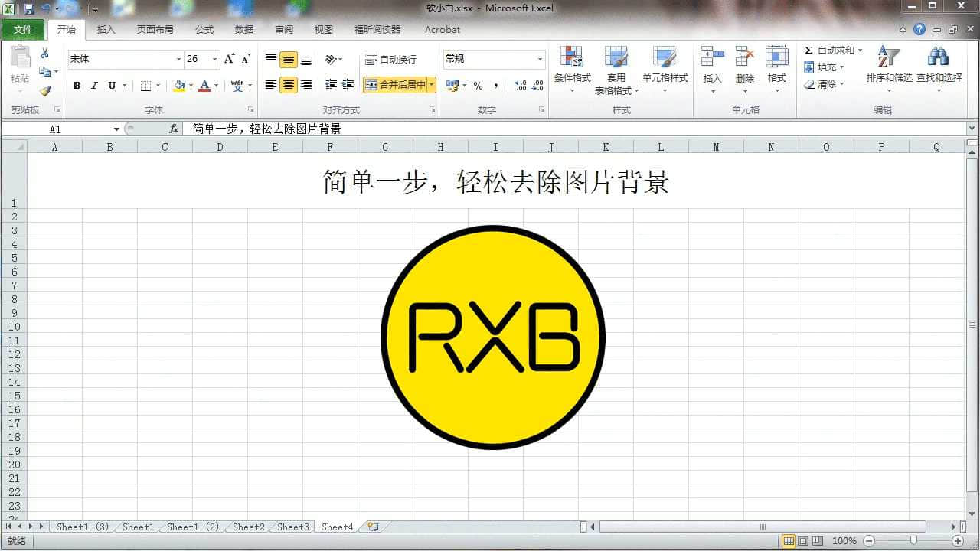
Task: Click the Borders icon in font group
Action: pyautogui.click(x=145, y=86)
